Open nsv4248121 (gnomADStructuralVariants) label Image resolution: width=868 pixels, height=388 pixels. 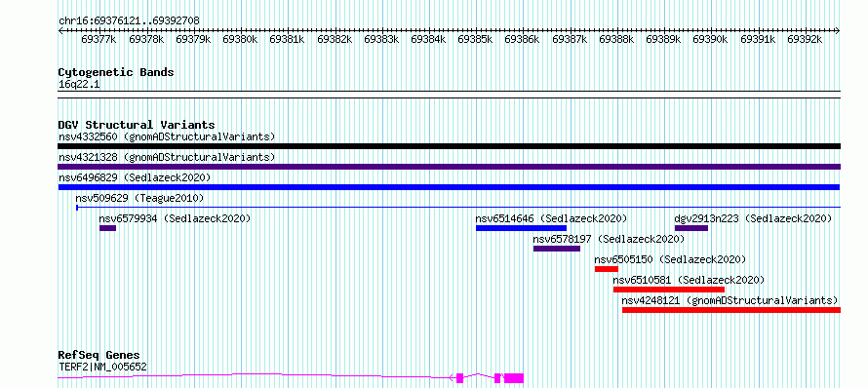click(x=730, y=300)
